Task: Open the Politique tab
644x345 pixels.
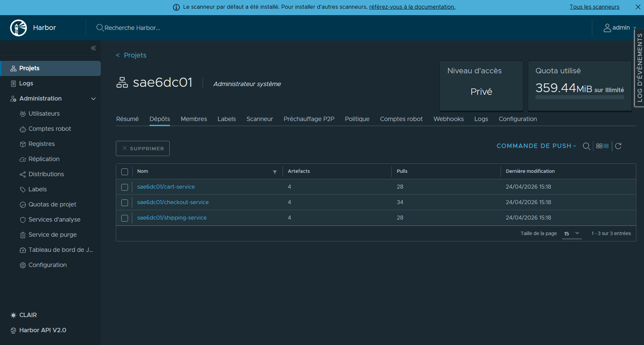Action: (x=357, y=119)
